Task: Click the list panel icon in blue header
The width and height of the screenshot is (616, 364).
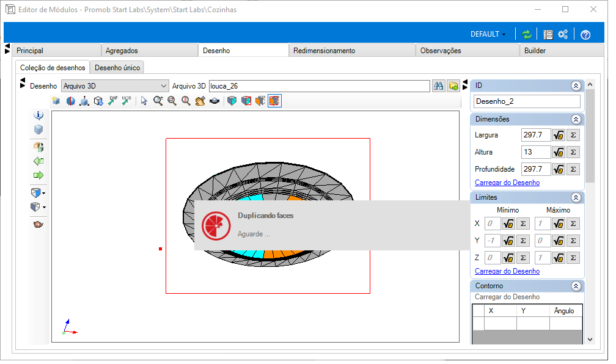Action: pyautogui.click(x=548, y=35)
